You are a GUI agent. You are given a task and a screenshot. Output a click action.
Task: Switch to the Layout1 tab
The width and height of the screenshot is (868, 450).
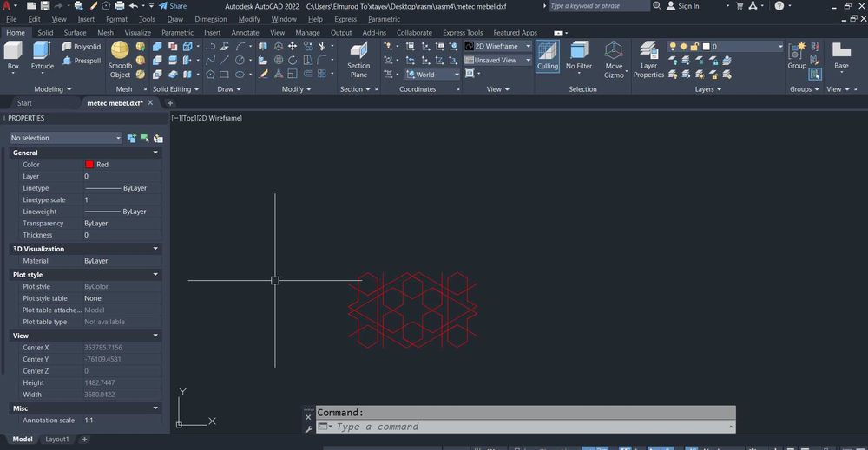coord(57,439)
